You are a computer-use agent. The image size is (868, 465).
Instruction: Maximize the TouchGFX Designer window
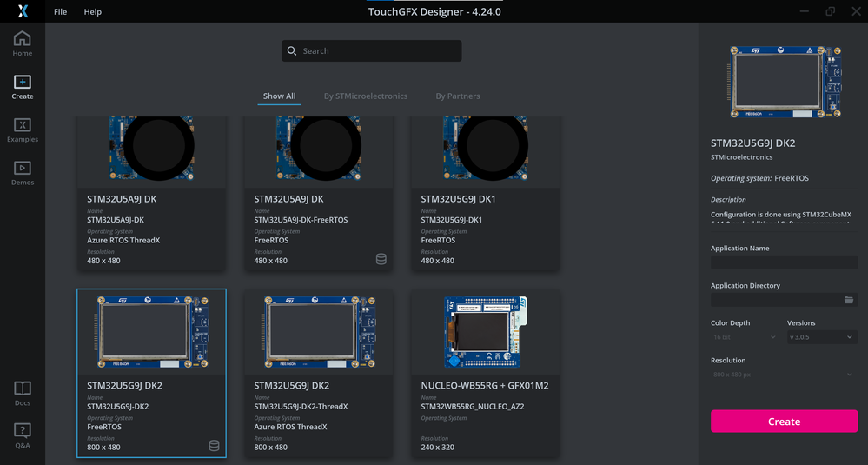point(831,11)
